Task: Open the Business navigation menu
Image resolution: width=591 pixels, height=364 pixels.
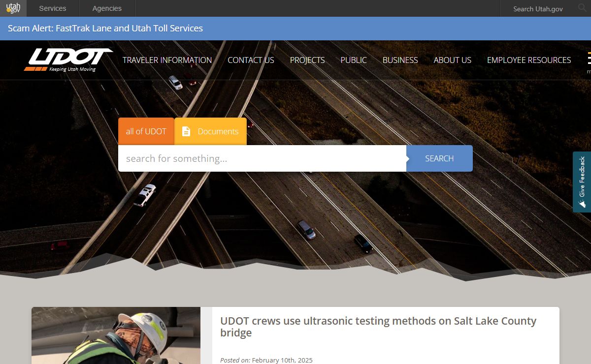Action: (x=400, y=60)
